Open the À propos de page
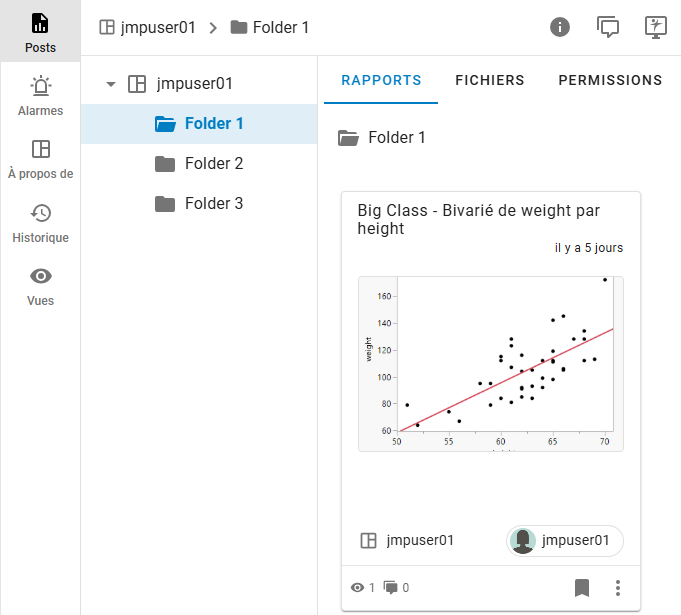 [40, 159]
